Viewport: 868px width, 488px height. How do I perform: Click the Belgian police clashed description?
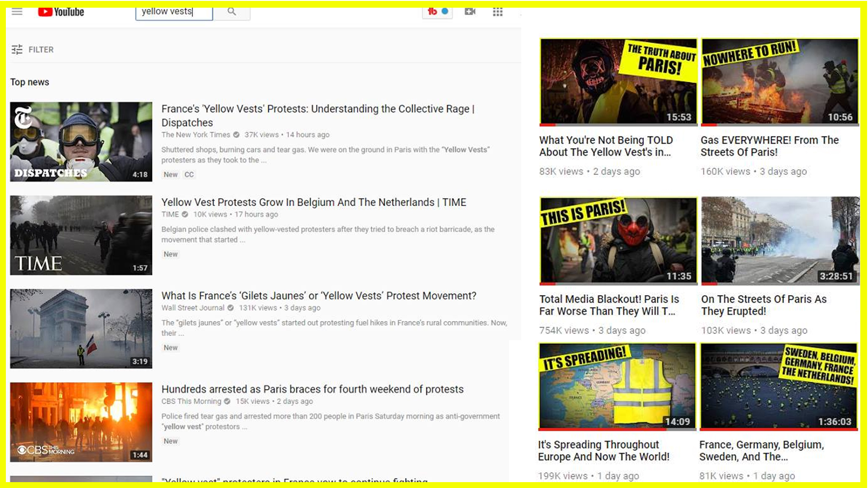pos(328,235)
